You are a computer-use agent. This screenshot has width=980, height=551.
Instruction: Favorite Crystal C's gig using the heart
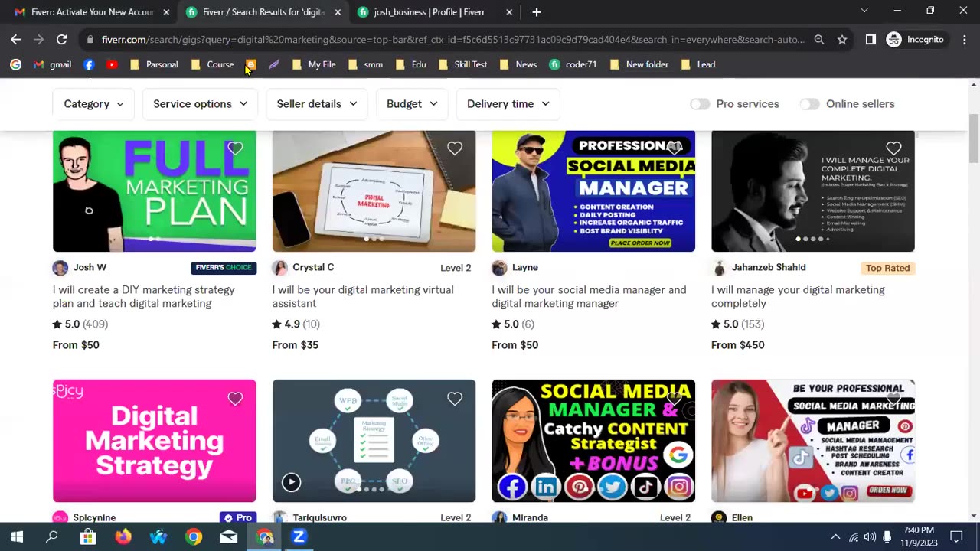[x=455, y=148]
